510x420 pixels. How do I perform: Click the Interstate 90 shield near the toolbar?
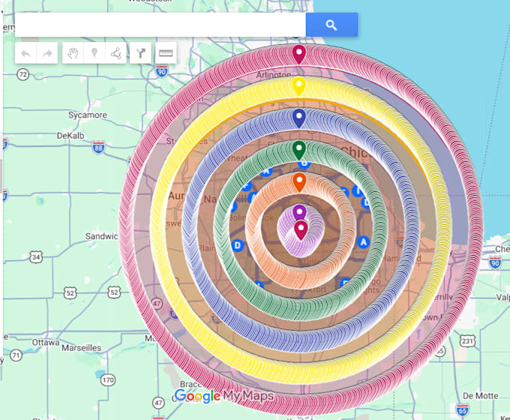(x=162, y=71)
